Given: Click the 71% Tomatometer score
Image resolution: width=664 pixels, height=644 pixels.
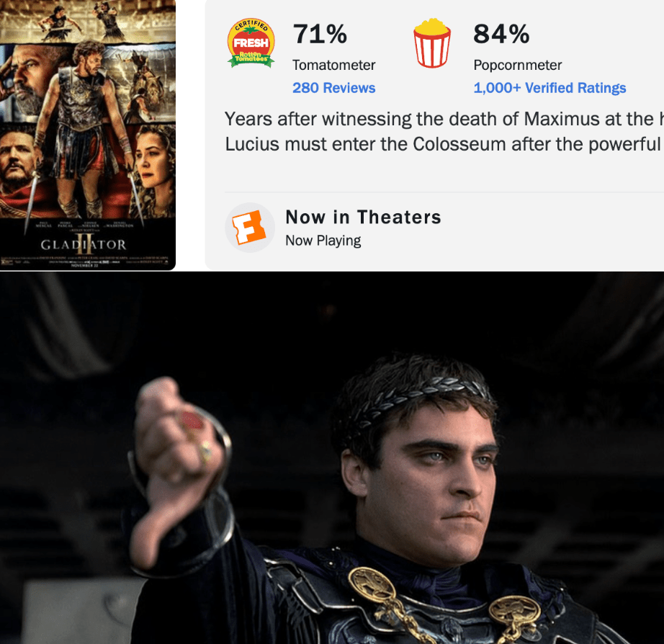Looking at the screenshot, I should [320, 34].
